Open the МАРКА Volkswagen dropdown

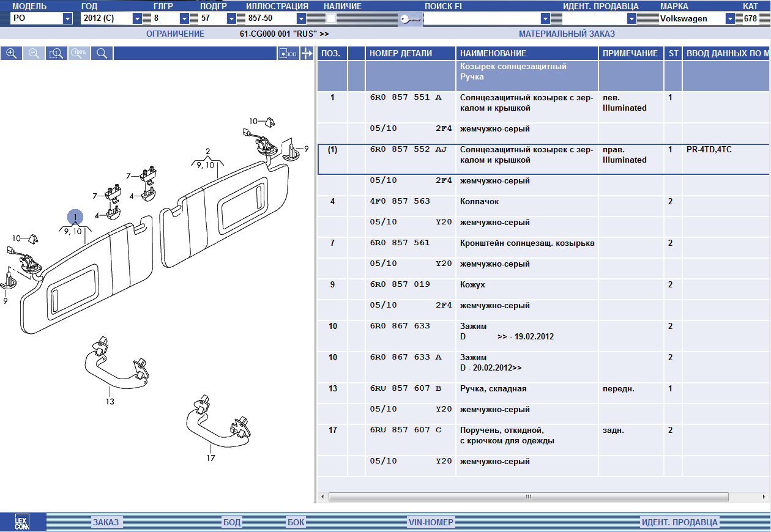tap(730, 19)
